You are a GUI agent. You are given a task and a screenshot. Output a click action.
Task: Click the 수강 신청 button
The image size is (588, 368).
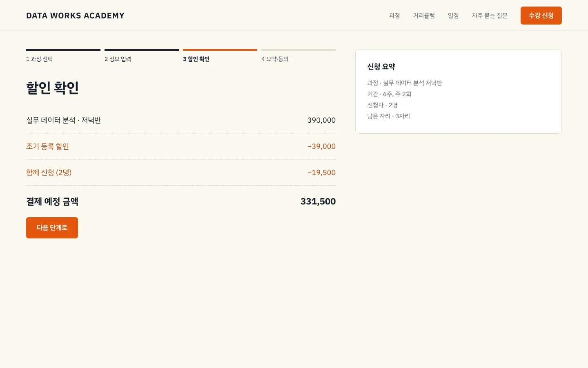[541, 16]
